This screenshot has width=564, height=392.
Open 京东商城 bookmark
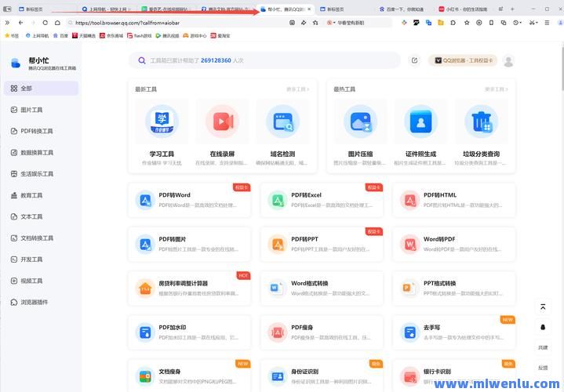[111, 35]
